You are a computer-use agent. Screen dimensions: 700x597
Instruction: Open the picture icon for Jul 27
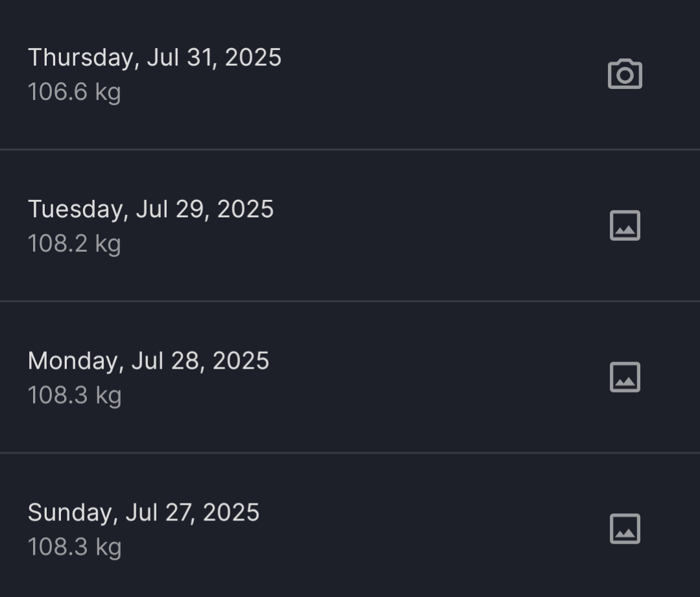point(625,529)
